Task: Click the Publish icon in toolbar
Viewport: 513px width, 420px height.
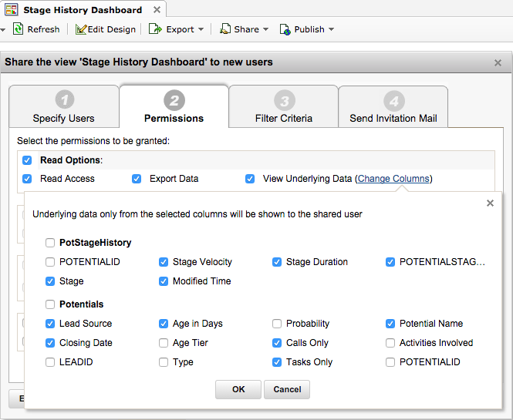Action: tap(285, 29)
